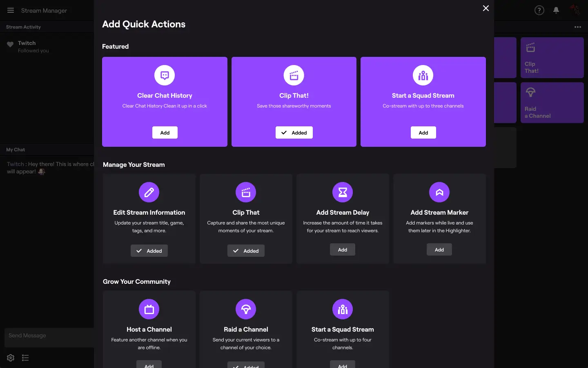Open the help question mark menu
The width and height of the screenshot is (588, 368).
(539, 10)
